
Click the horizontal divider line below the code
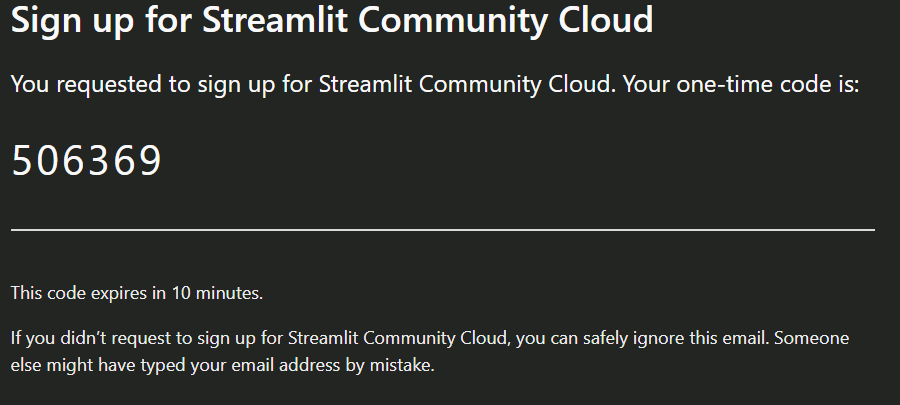443,229
